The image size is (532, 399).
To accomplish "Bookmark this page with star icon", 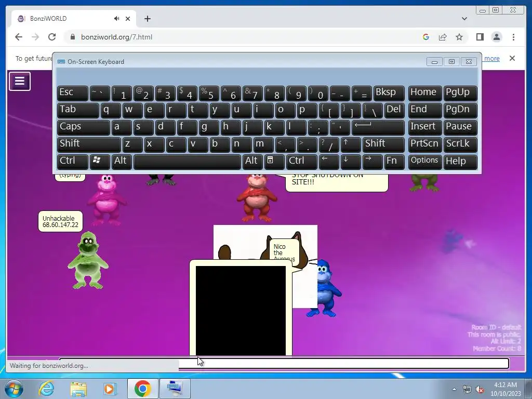I will tap(459, 37).
